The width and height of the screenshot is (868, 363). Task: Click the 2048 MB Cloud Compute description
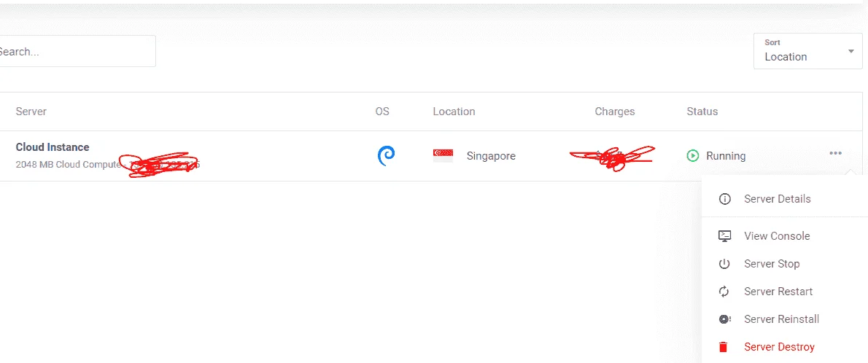click(x=68, y=164)
